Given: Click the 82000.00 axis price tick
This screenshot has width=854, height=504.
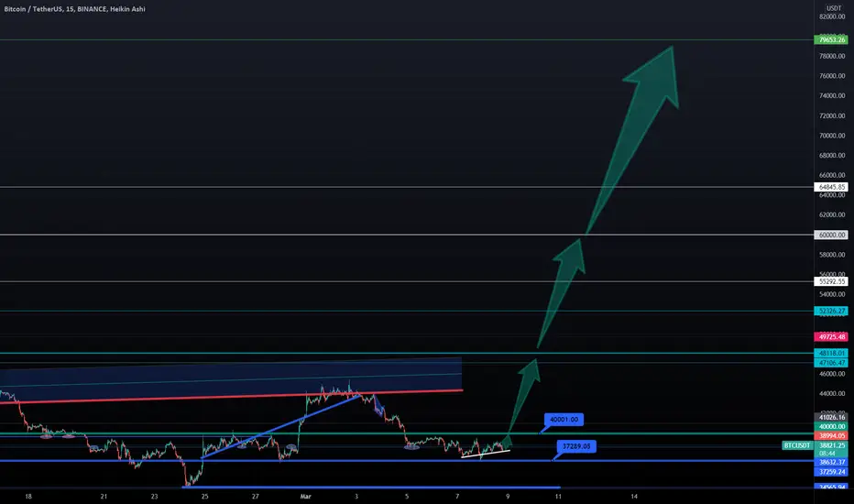Looking at the screenshot, I should coord(832,16).
